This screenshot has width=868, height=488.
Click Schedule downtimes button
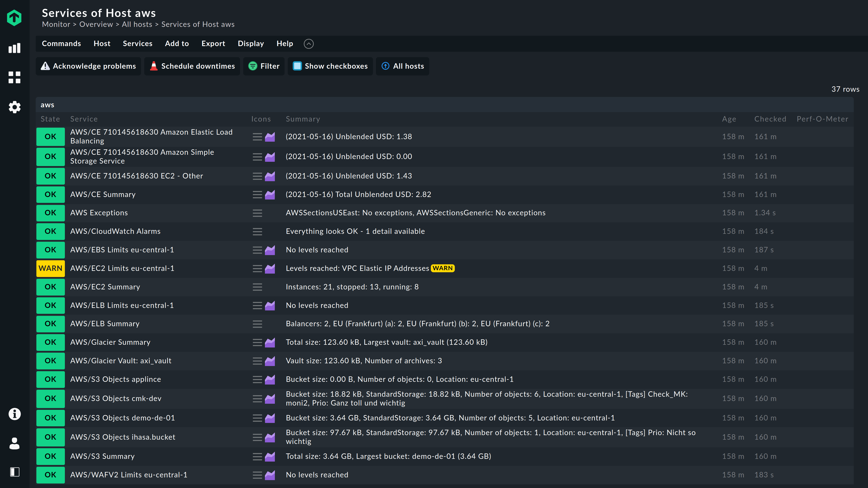pyautogui.click(x=192, y=66)
